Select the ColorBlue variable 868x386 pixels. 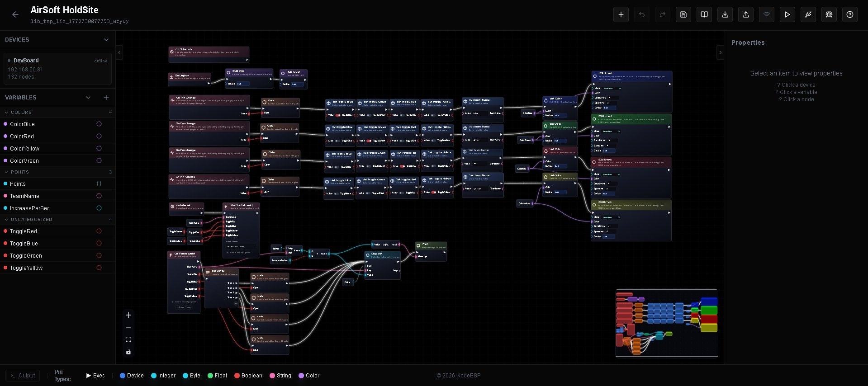coord(57,124)
